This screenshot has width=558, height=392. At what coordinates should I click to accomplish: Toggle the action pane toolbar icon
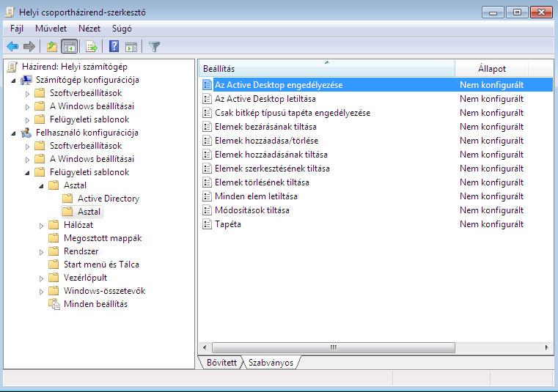[x=131, y=47]
